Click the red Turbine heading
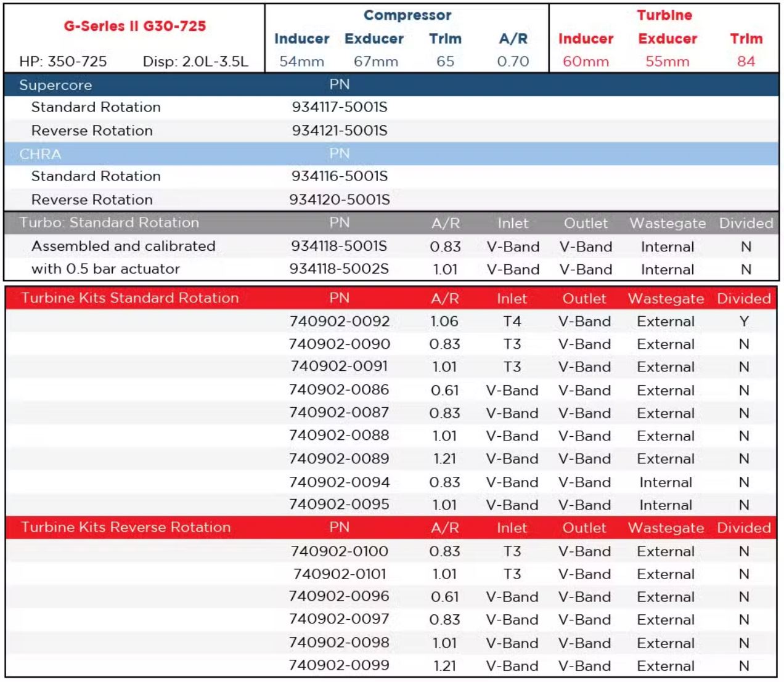This screenshot has width=784, height=682. tap(664, 15)
